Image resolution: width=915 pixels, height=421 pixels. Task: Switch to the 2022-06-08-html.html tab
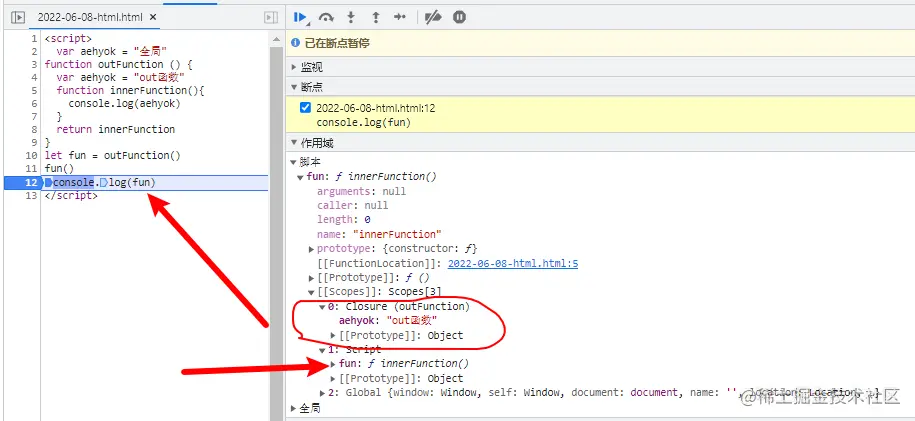point(90,18)
